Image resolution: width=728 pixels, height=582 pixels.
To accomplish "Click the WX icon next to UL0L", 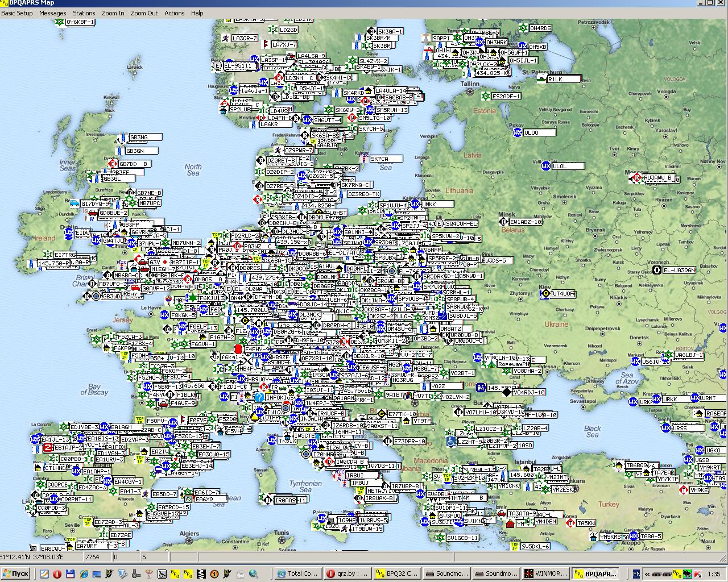I will pos(545,166).
